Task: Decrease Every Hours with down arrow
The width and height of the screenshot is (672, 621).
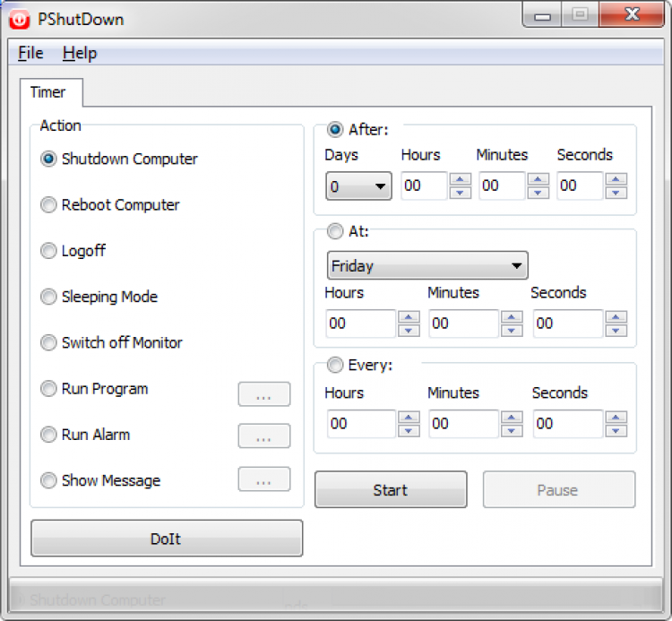Action: tap(409, 431)
